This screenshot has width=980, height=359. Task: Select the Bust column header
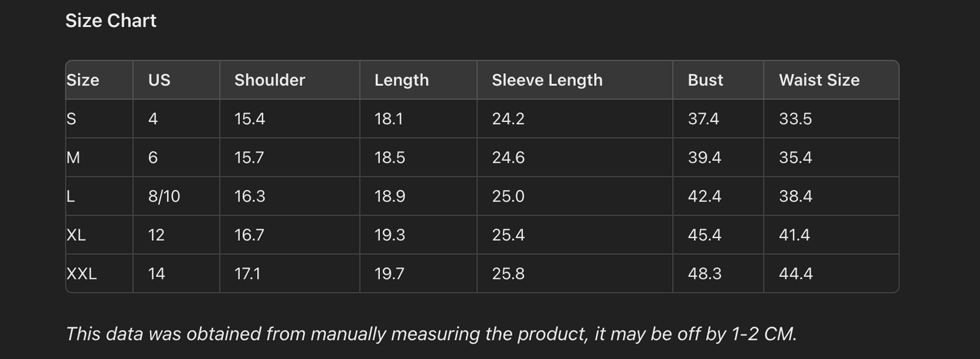coord(705,80)
